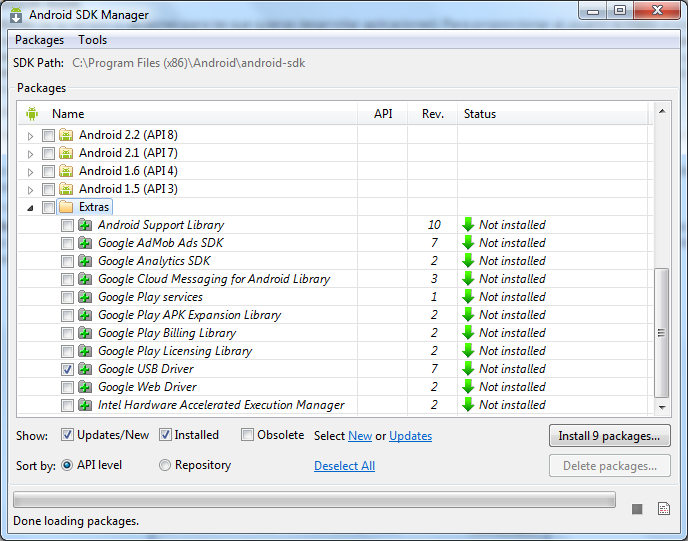Collapse the Extras tree node
Screen dimensions: 688x541
click(x=31, y=207)
